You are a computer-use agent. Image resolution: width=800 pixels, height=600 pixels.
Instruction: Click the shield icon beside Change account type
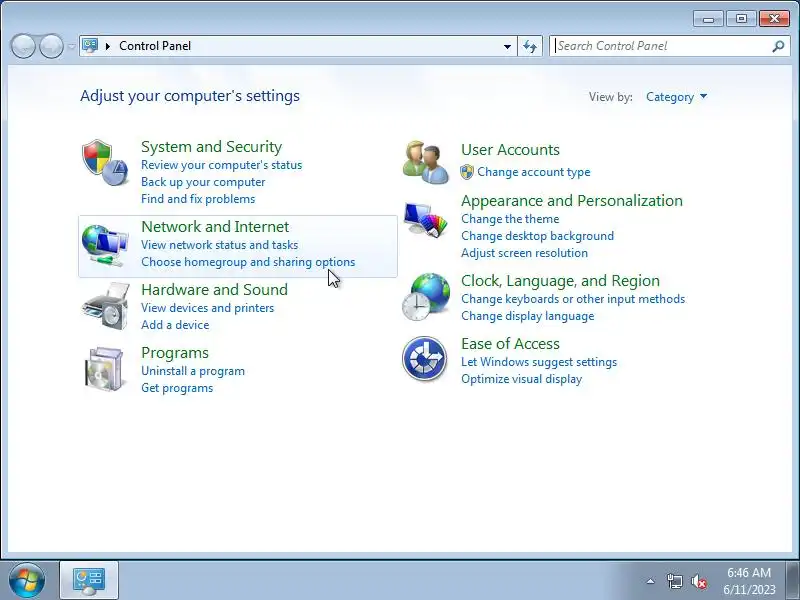tap(467, 172)
